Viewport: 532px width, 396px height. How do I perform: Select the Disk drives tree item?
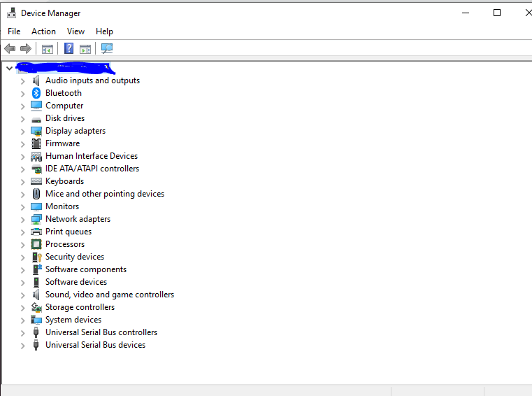[x=65, y=118]
